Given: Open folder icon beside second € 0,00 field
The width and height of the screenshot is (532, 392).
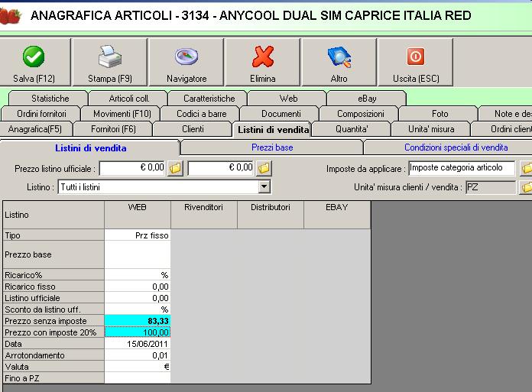Looking at the screenshot, I should point(264,168).
